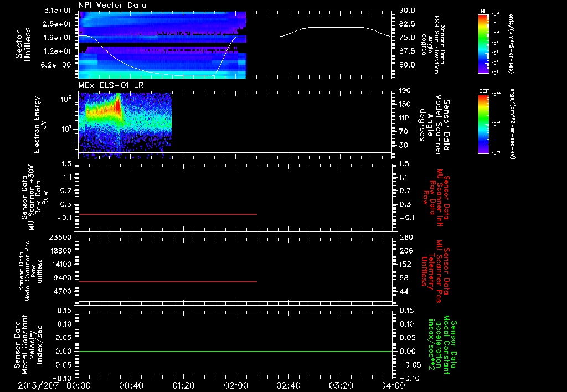The width and height of the screenshot is (567, 392).
Task: Click the 14100 scanner position tick value
Action: [x=62, y=264]
